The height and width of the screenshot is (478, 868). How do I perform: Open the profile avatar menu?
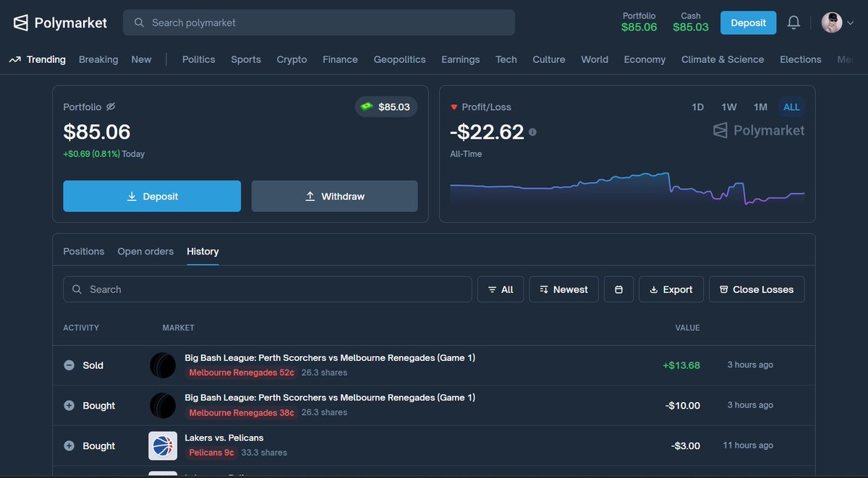[x=838, y=22]
